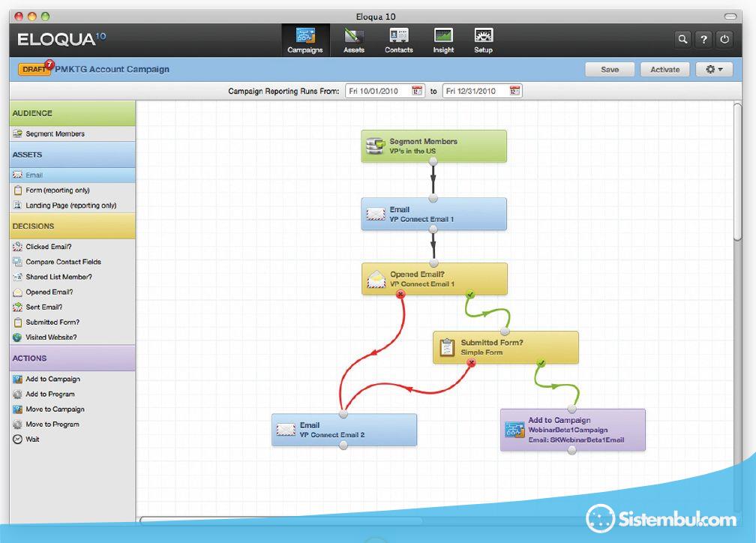Select the Add to Program gear icon
Screen dimensions: 756x543
(x=17, y=394)
